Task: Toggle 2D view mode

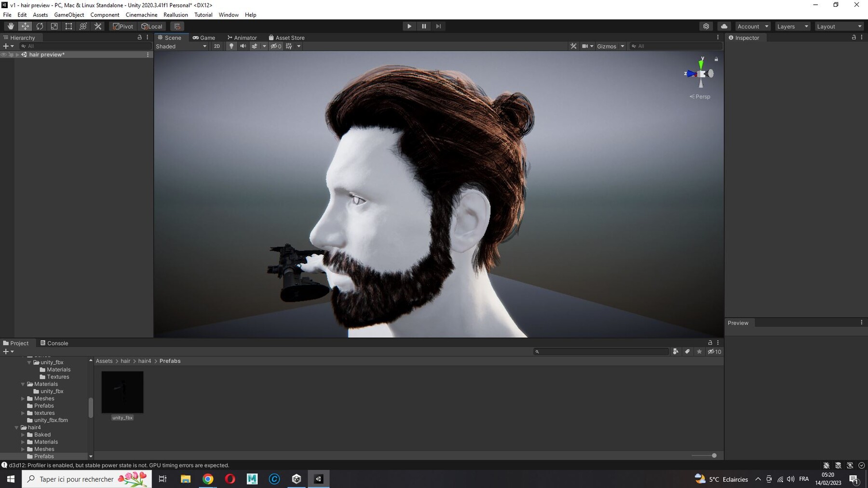Action: pos(217,46)
